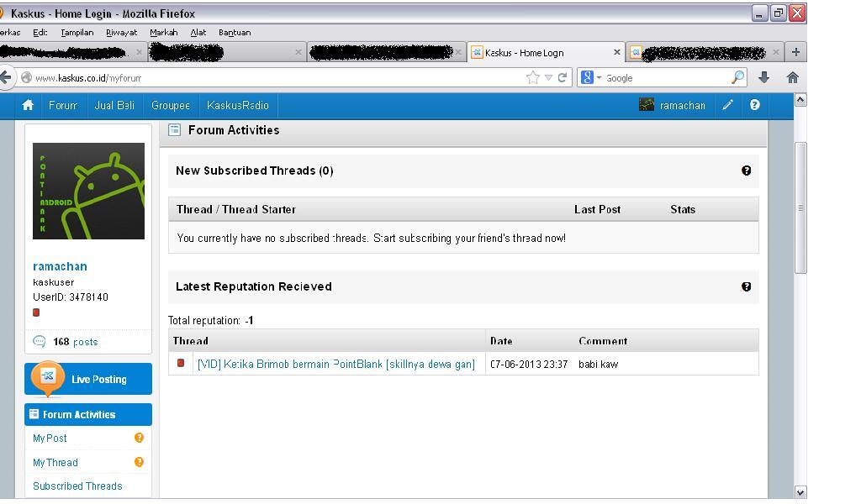861x504 pixels.
Task: Open the Tampilan menu
Action: 77,33
